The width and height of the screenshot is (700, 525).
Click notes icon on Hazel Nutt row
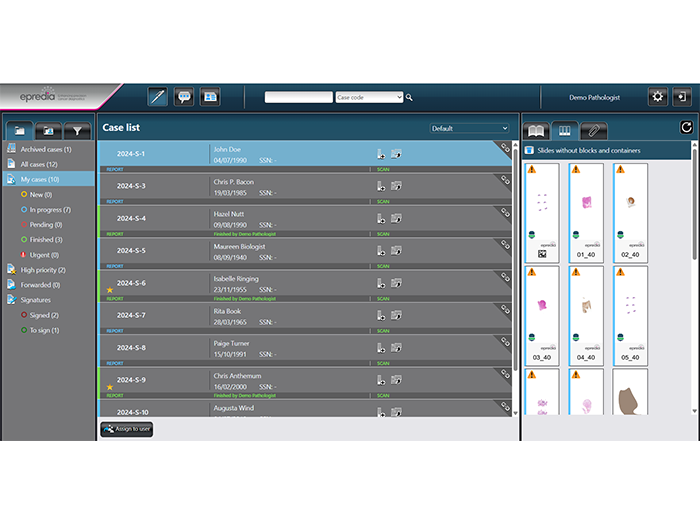[396, 218]
